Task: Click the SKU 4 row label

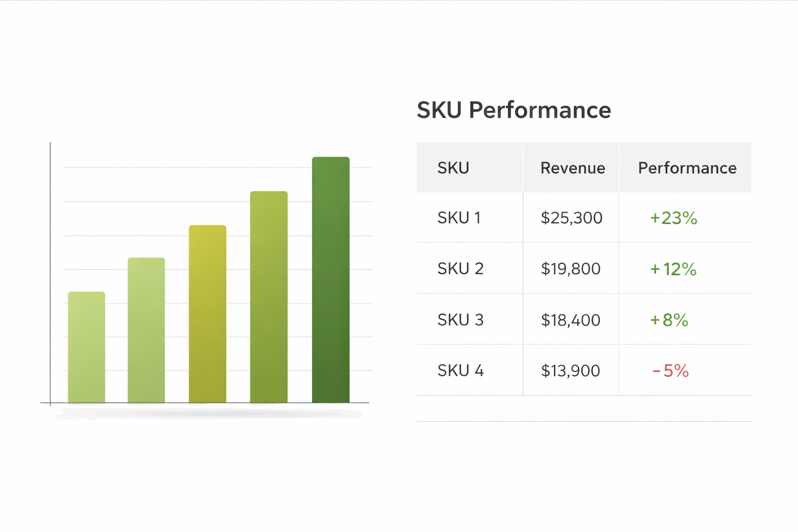Action: coord(460,370)
